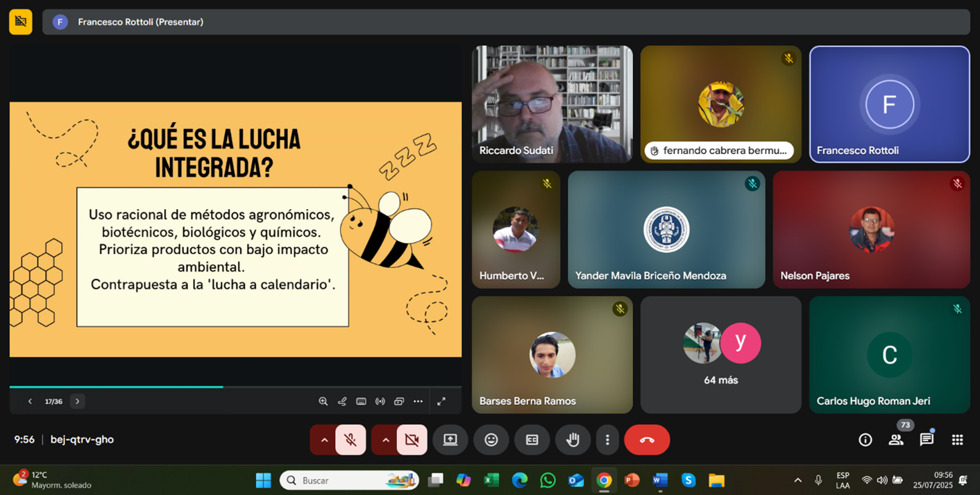The image size is (980, 495).
Task: Enter fullscreen for the presentation
Action: click(x=441, y=401)
